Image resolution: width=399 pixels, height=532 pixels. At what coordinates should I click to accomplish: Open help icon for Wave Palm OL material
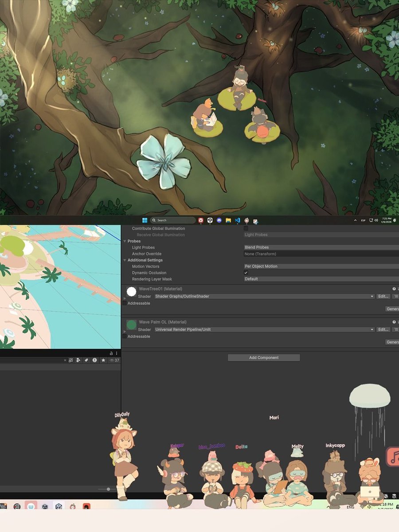tap(394, 322)
